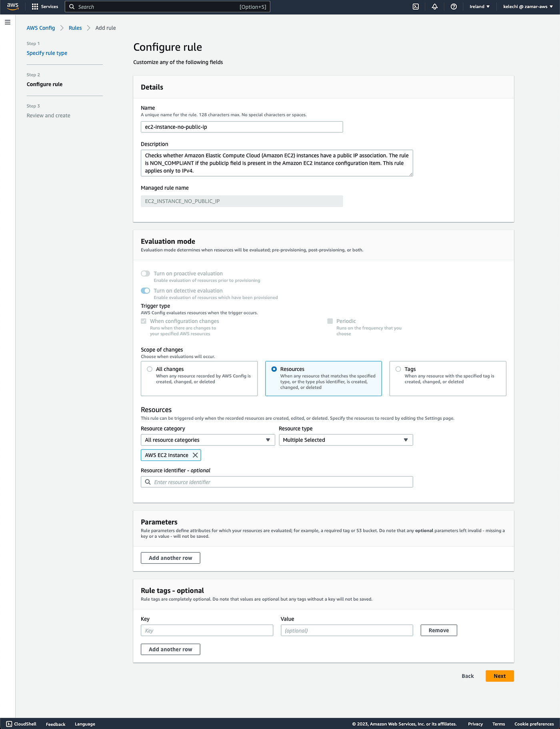Open AWS Config breadcrumb link

[41, 28]
